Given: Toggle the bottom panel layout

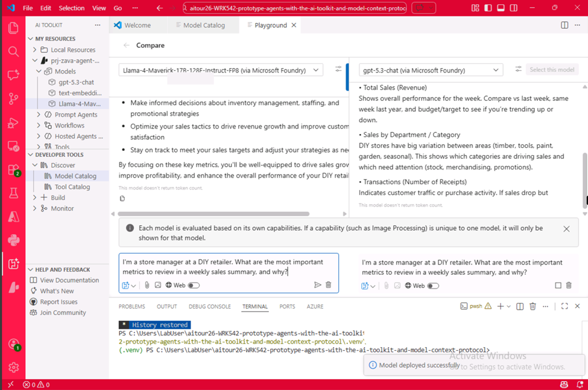Looking at the screenshot, I should coord(501,8).
